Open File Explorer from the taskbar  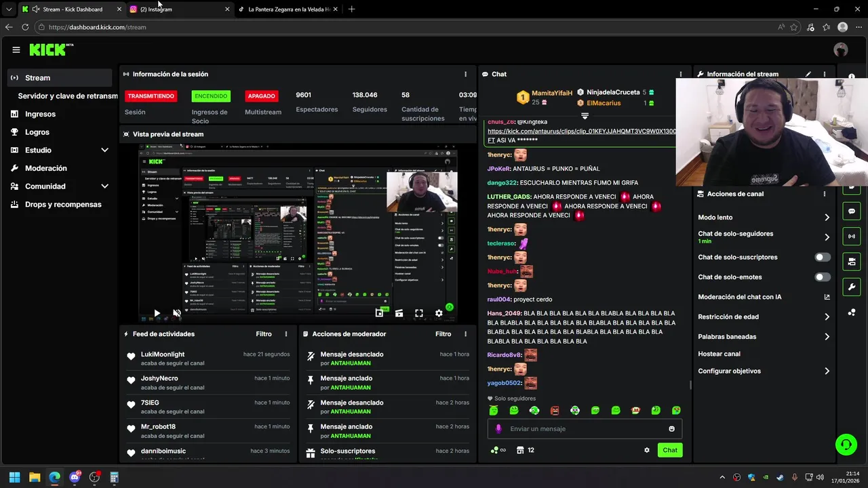pyautogui.click(x=35, y=477)
